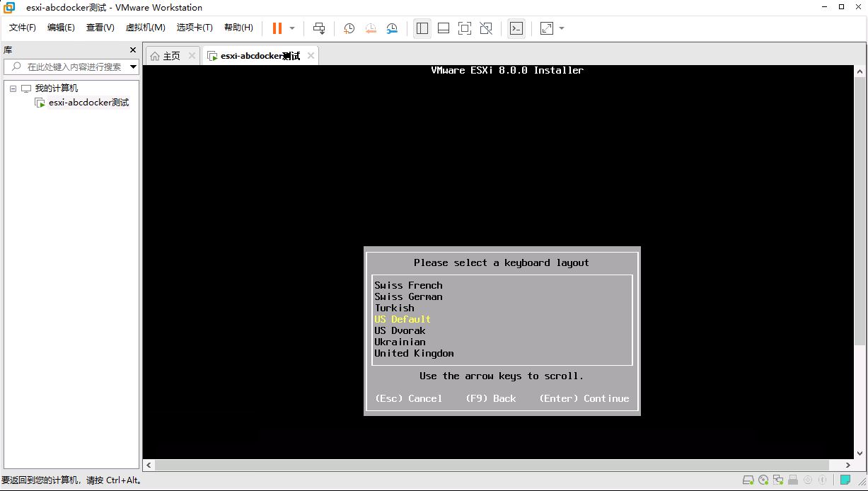Take a snapshot of the virtual machine
Image resolution: width=868 pixels, height=491 pixels.
pos(349,28)
